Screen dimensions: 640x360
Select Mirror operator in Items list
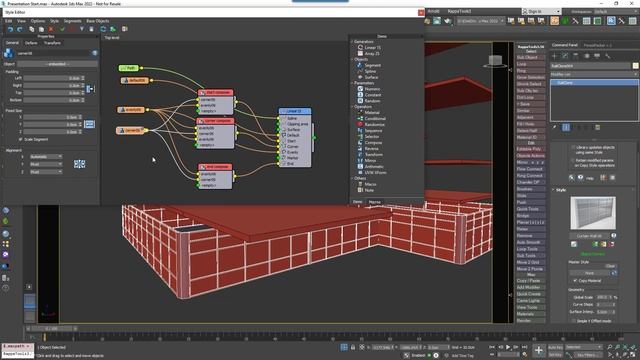[x=367, y=160]
